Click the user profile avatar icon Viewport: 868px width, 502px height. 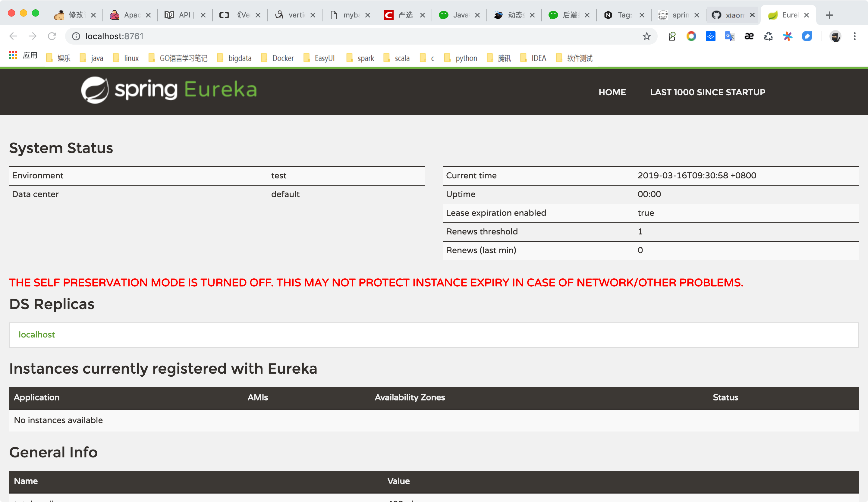coord(835,36)
